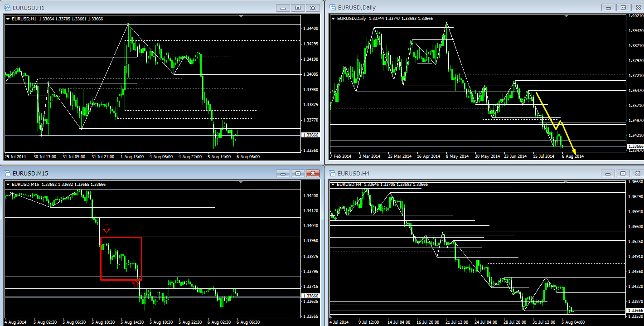Select the red down arrow on M15 chart

click(x=107, y=228)
